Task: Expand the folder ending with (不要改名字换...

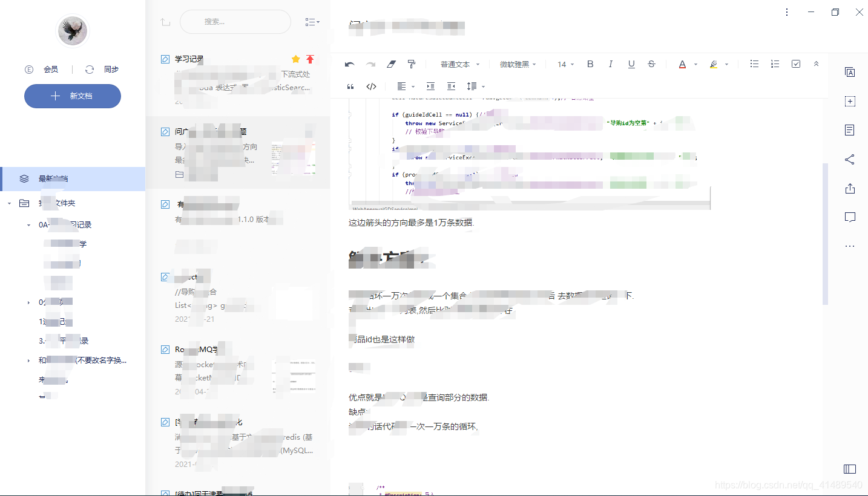Action: (28, 361)
